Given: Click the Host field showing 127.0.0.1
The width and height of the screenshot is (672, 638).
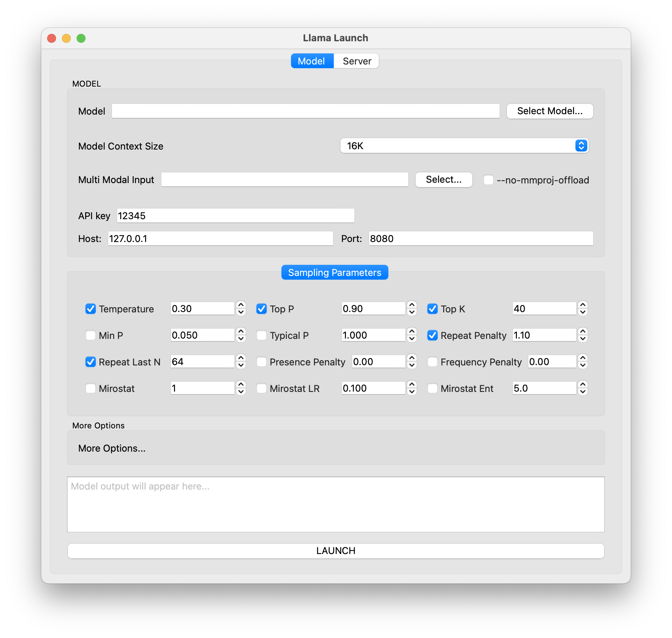Looking at the screenshot, I should tap(220, 238).
